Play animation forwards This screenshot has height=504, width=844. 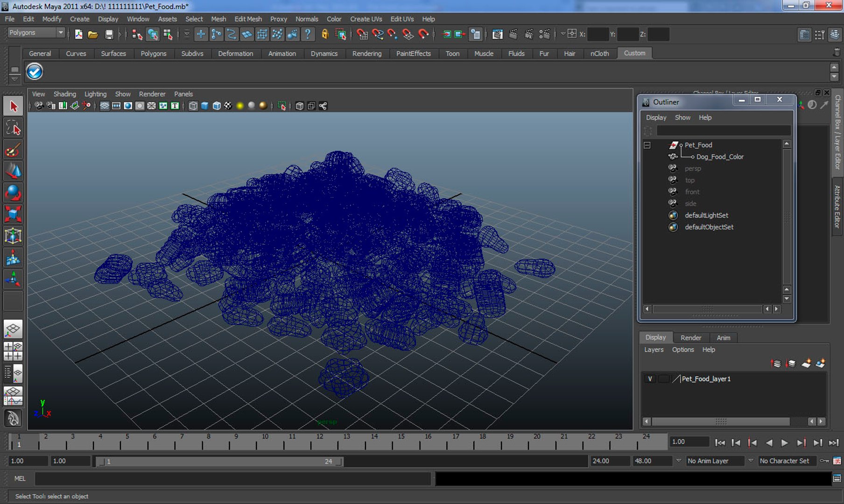tap(785, 442)
